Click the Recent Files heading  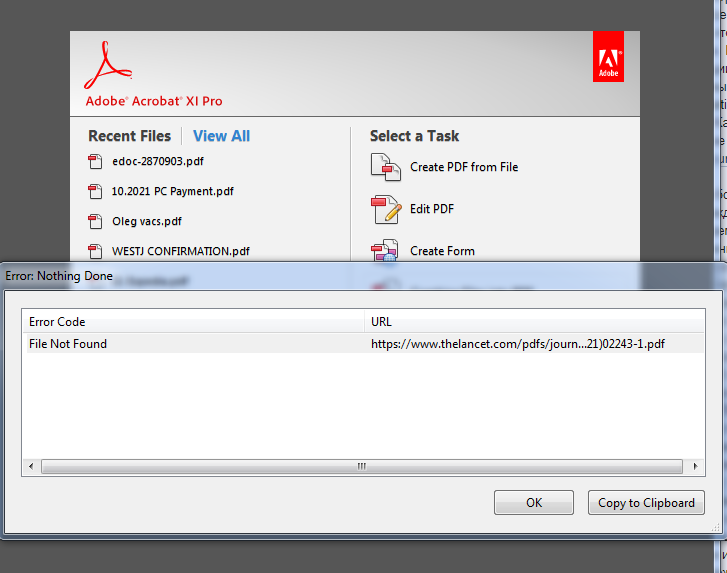129,136
